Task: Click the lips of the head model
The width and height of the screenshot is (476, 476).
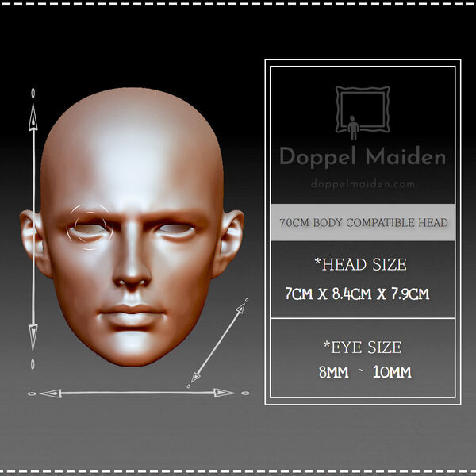Action: (x=132, y=315)
